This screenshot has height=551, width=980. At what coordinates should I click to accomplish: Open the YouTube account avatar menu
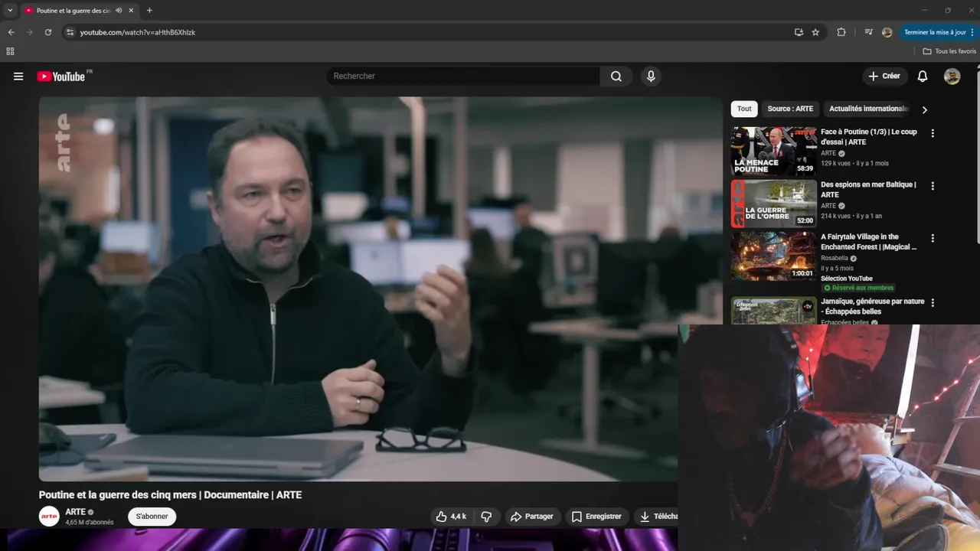(952, 76)
